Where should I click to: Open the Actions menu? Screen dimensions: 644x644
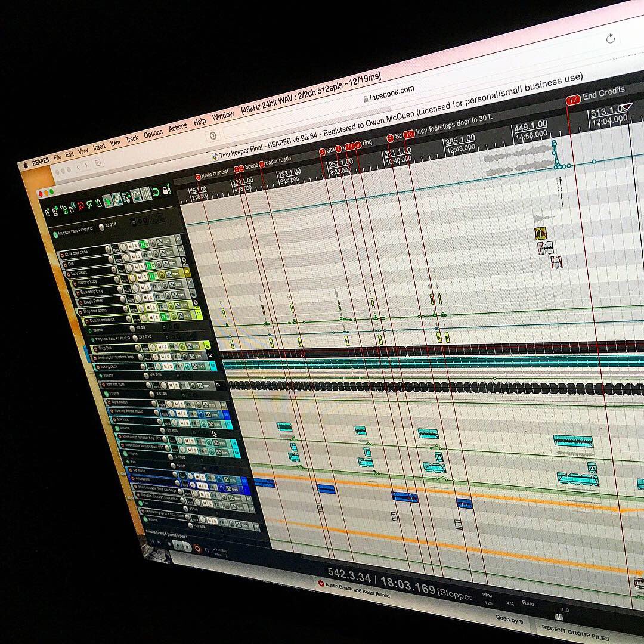(x=178, y=127)
